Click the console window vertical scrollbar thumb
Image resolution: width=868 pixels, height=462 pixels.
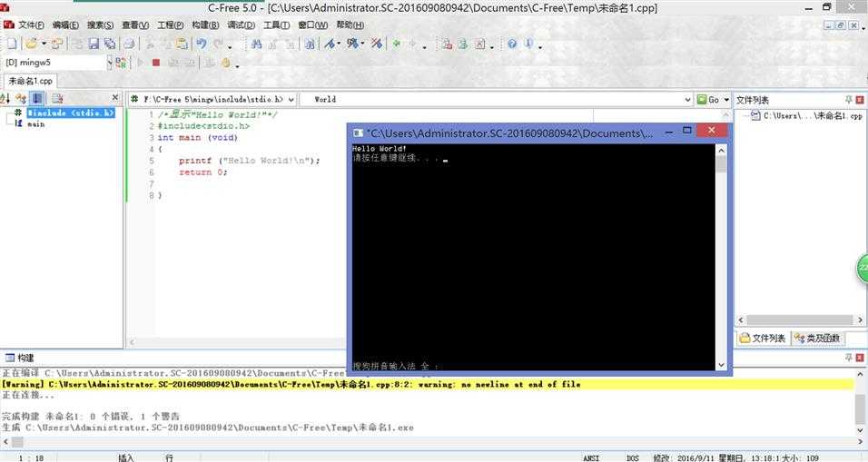coord(721,164)
